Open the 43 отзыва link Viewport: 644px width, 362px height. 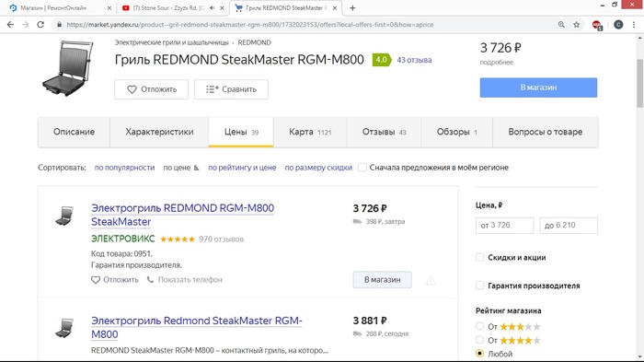[x=414, y=60]
